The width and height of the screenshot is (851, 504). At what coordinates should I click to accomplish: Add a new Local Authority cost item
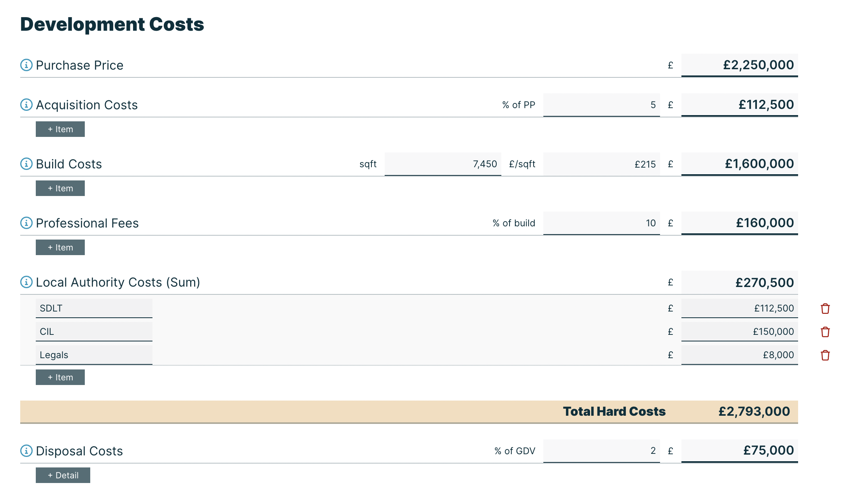(x=60, y=377)
